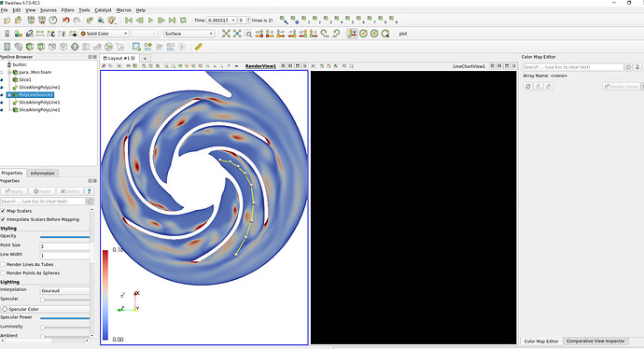Enable Render Points As Spheres

click(3, 273)
